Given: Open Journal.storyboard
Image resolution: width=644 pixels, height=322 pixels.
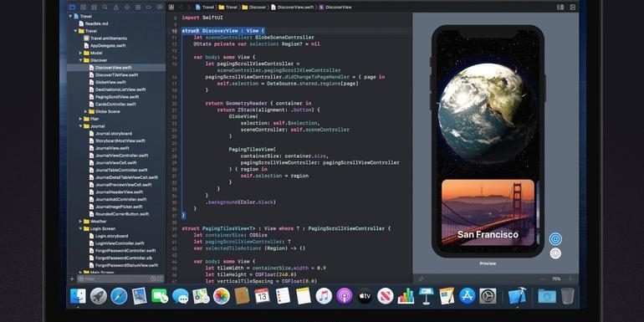Looking at the screenshot, I should [110, 134].
